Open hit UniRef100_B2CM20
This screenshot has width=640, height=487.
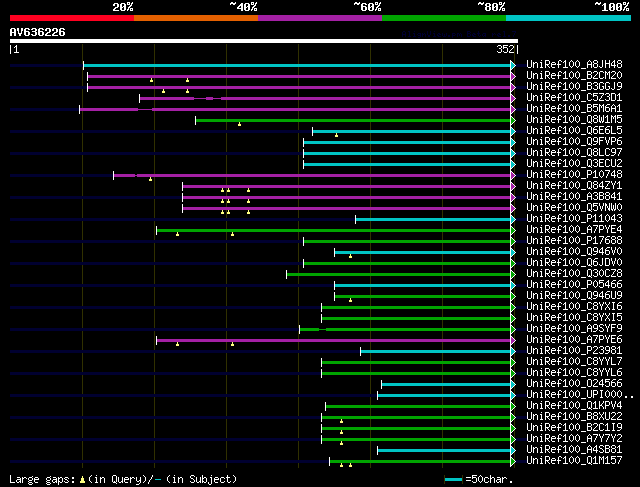coord(574,76)
